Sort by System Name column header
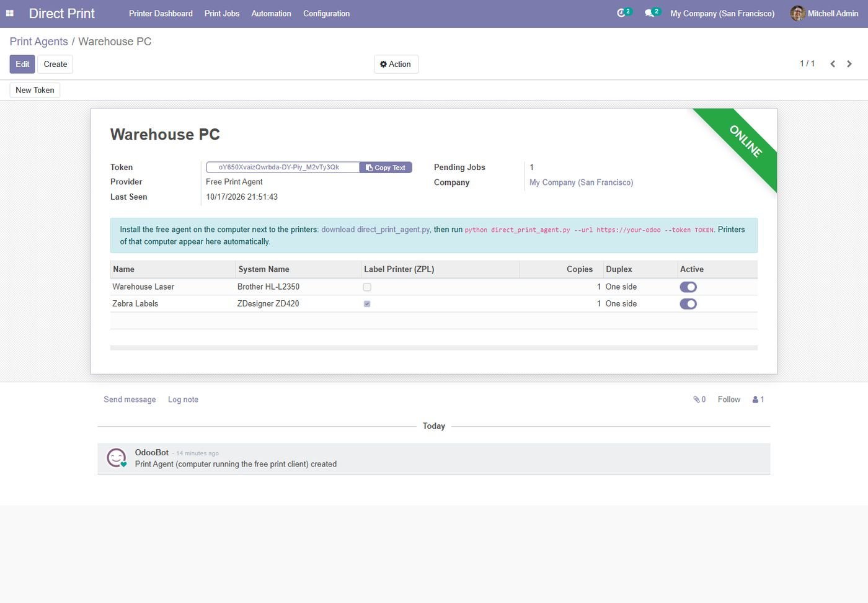Image resolution: width=868 pixels, height=603 pixels. [x=298, y=269]
